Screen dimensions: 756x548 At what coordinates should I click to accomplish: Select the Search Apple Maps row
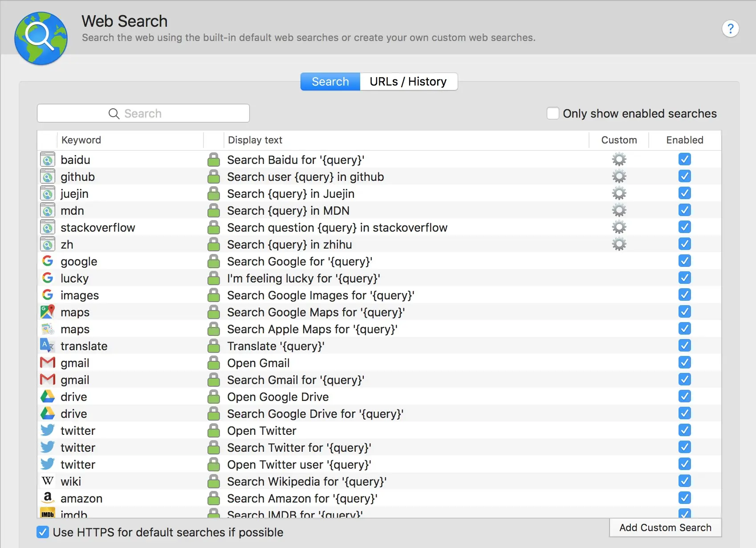point(312,329)
